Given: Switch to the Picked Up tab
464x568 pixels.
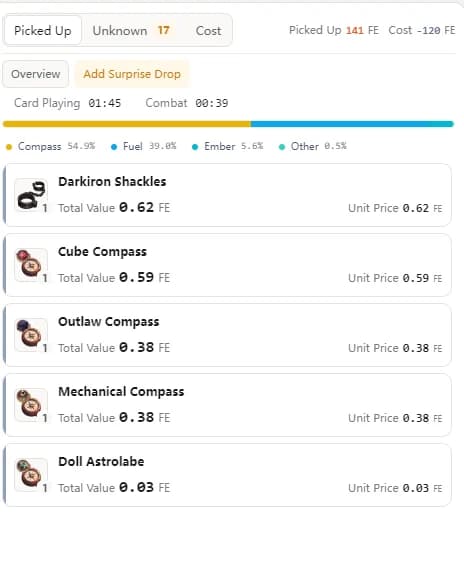Looking at the screenshot, I should 43,30.
